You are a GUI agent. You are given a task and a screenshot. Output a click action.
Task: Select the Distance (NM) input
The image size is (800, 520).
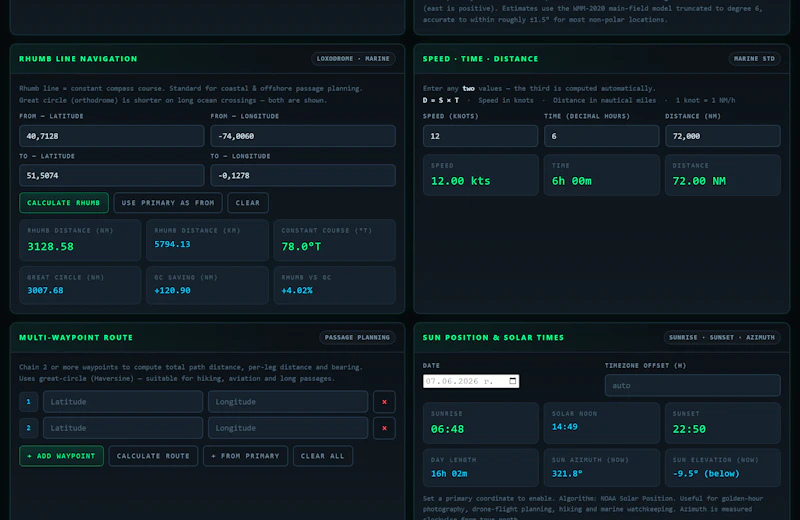pyautogui.click(x=723, y=136)
